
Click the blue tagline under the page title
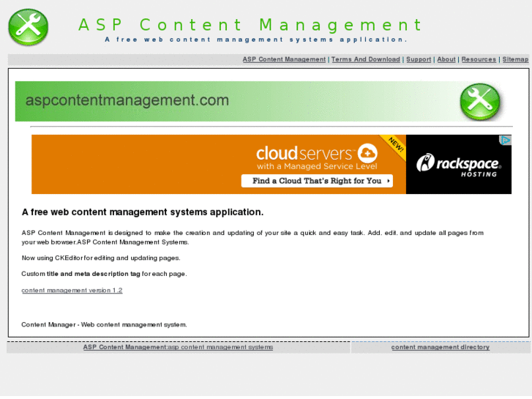pos(256,40)
